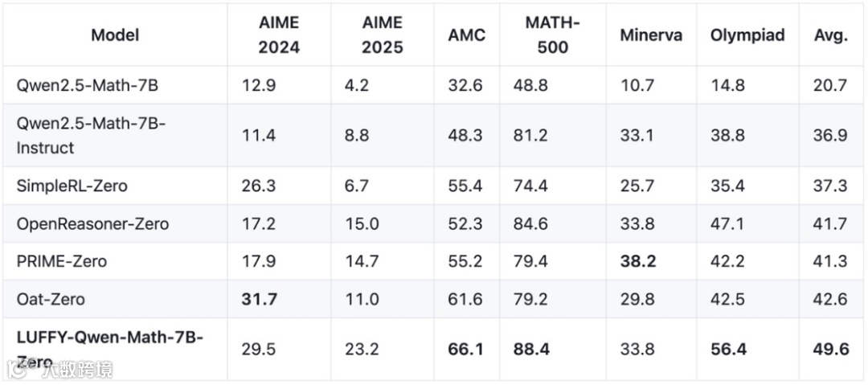Screen dimensions: 868x385
Task: Select the AIME 2024 column header
Action: 279,35
